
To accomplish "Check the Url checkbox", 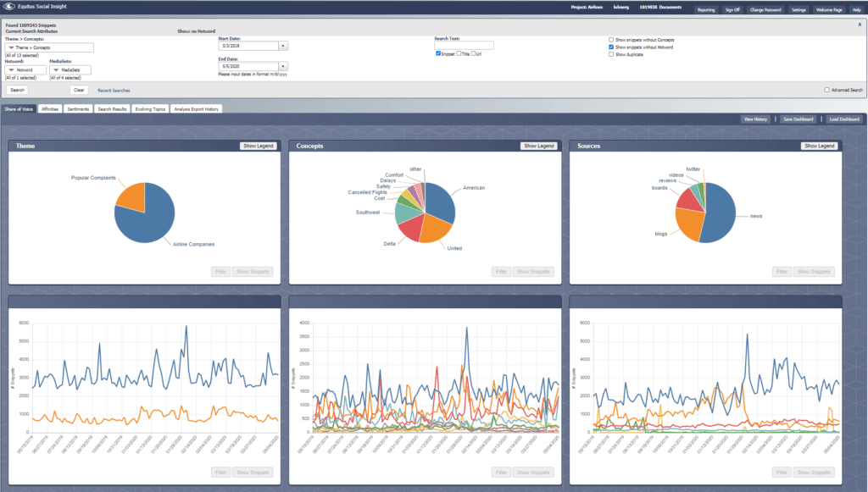I will tap(473, 53).
